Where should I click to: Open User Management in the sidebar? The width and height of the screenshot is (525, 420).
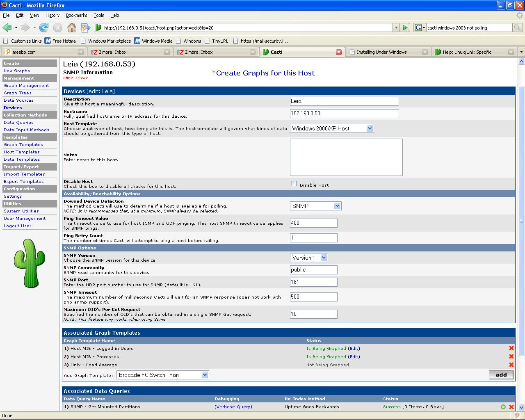coord(25,219)
